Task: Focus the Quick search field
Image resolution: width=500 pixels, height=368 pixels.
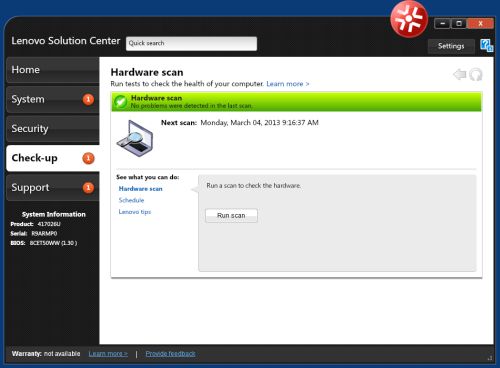Action: pos(191,44)
